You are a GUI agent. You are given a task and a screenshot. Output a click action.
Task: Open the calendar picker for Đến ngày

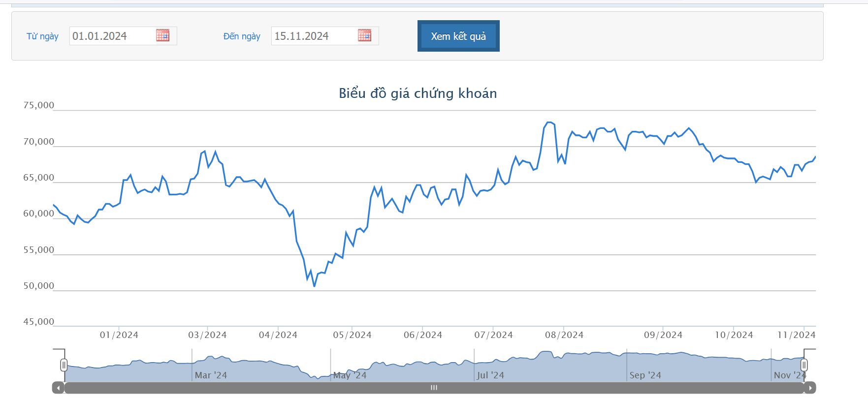pyautogui.click(x=364, y=35)
